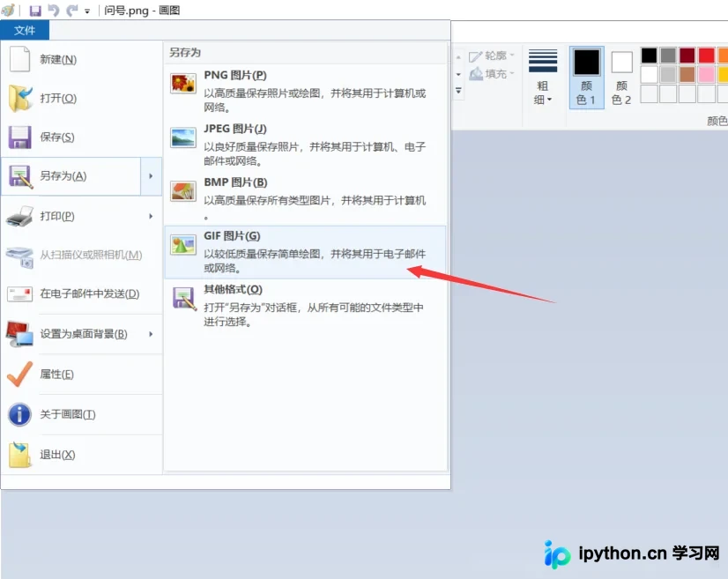This screenshot has height=579, width=728.
Task: Expand the Save As submenu arrow
Action: coord(151,176)
